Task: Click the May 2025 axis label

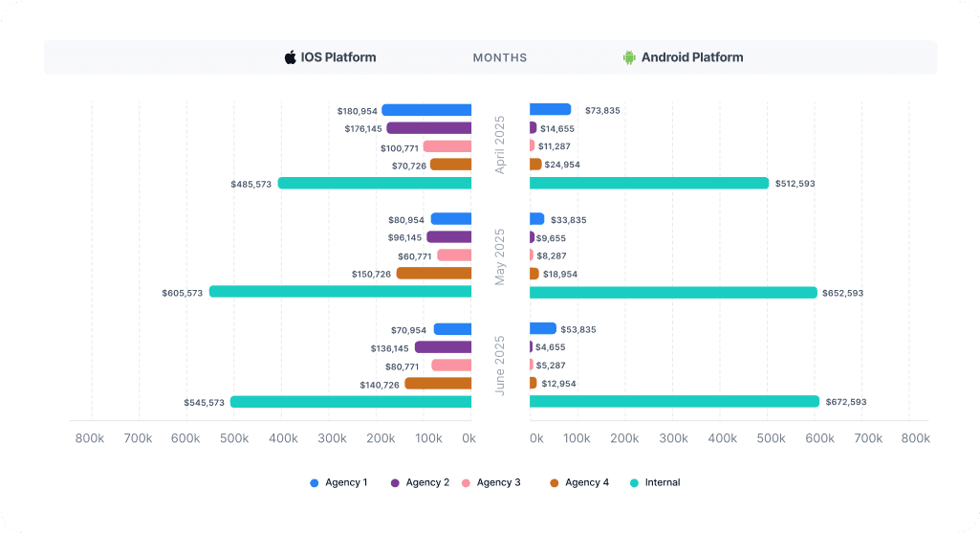Action: (499, 256)
